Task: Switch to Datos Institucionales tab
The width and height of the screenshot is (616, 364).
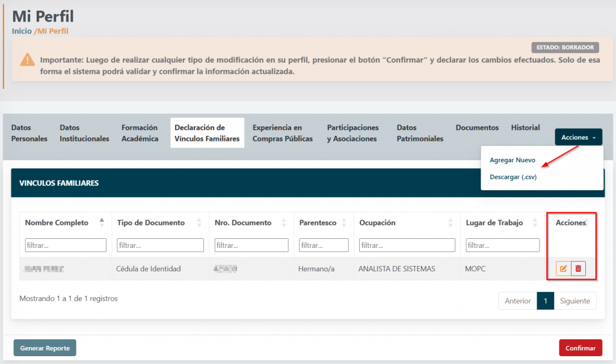Action: coord(84,133)
